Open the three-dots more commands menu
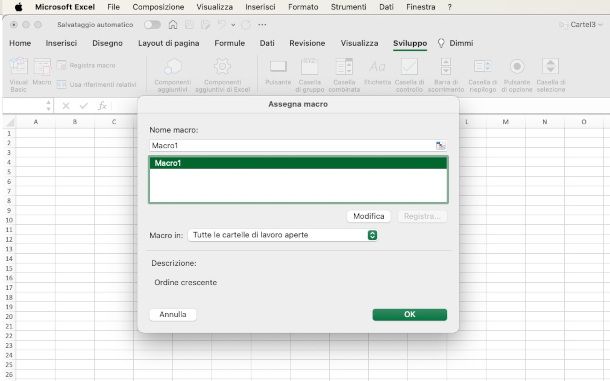This screenshot has width=610, height=381. pyautogui.click(x=262, y=25)
